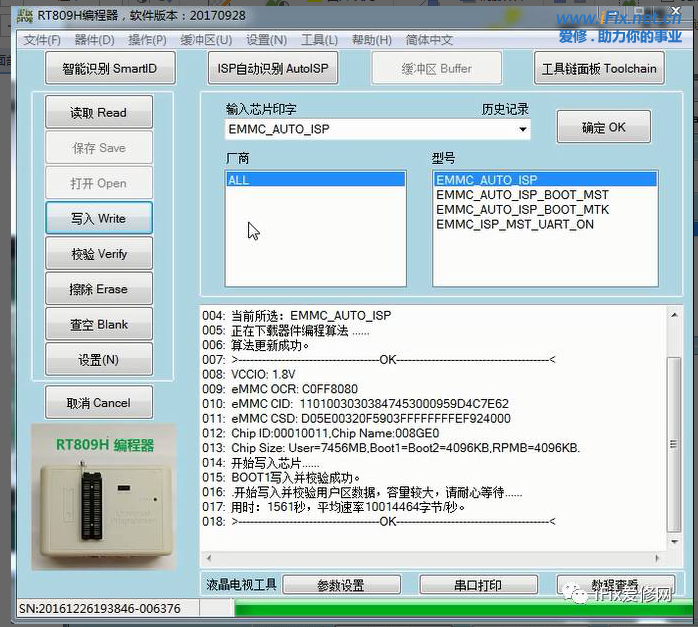Click the log horizontal scroll right arrow
This screenshot has width=698, height=627.
[657, 558]
